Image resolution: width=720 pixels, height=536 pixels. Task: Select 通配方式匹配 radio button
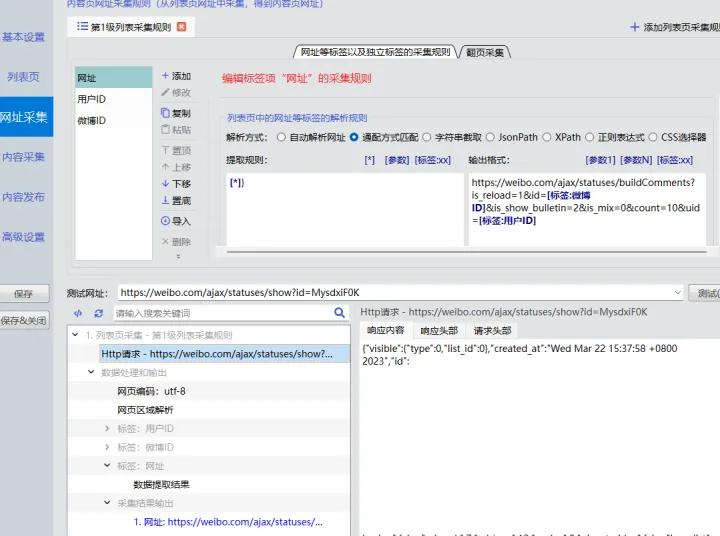click(354, 137)
